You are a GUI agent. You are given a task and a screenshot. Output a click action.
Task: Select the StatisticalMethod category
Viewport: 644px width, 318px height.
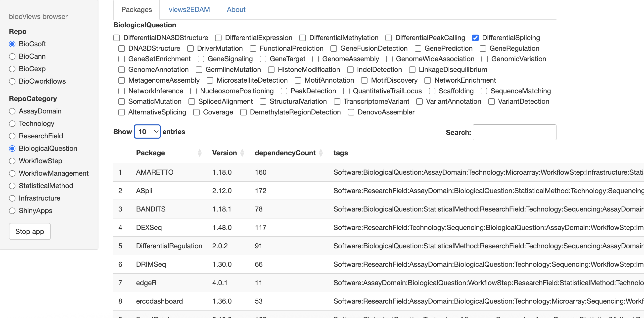coord(12,186)
